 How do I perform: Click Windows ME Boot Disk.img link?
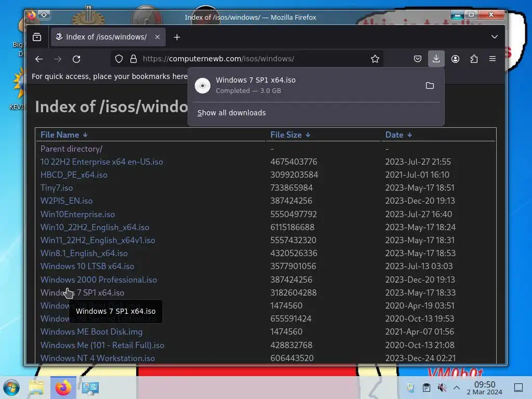[x=91, y=332]
